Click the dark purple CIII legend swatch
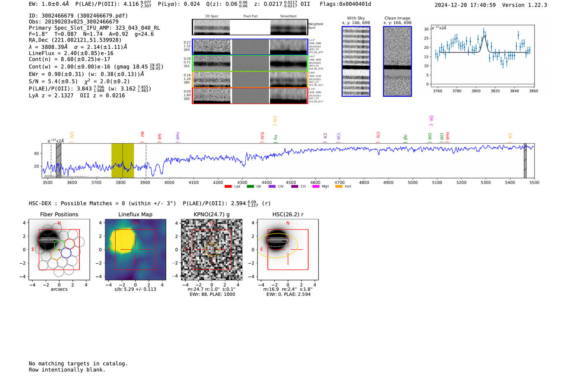576x392 pixels. click(295, 186)
